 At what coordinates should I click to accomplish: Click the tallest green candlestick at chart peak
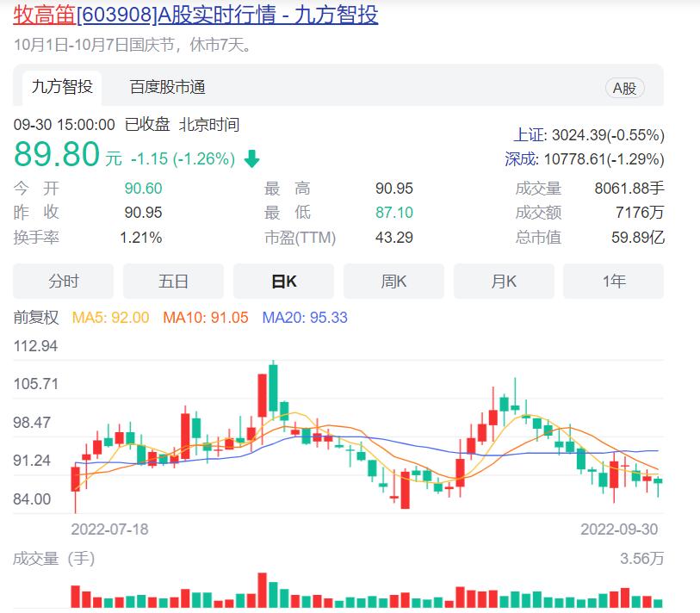pyautogui.click(x=273, y=388)
